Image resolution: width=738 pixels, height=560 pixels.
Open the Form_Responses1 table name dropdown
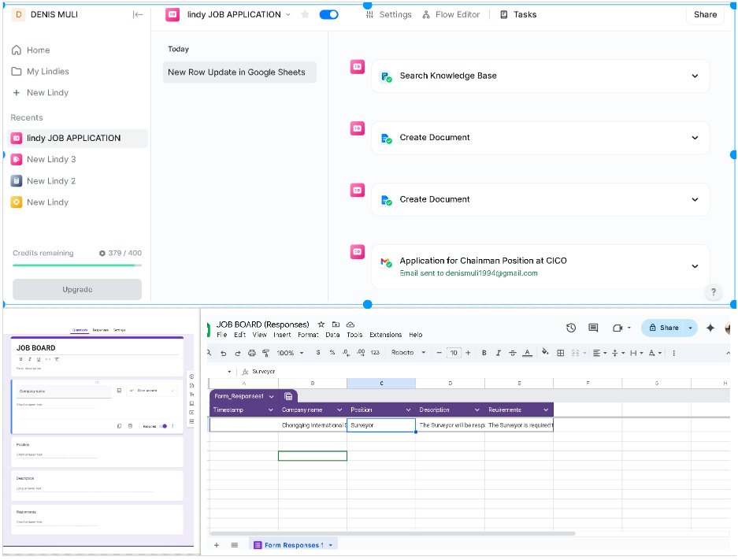[x=272, y=396]
